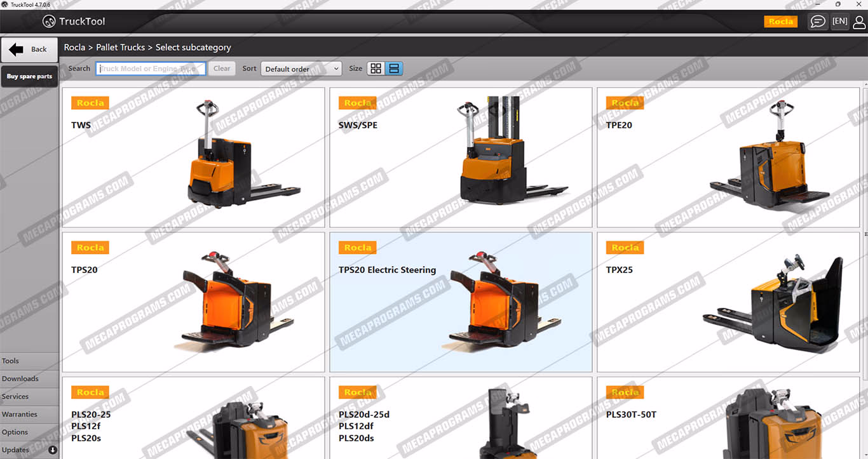The width and height of the screenshot is (868, 459).
Task: Switch to small grid tile size
Action: pyautogui.click(x=376, y=69)
